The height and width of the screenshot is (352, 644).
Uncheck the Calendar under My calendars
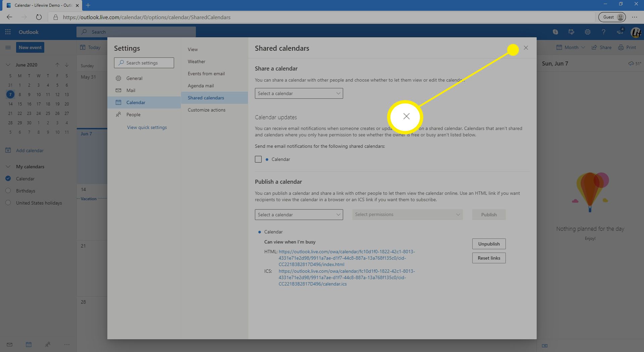[8, 179]
